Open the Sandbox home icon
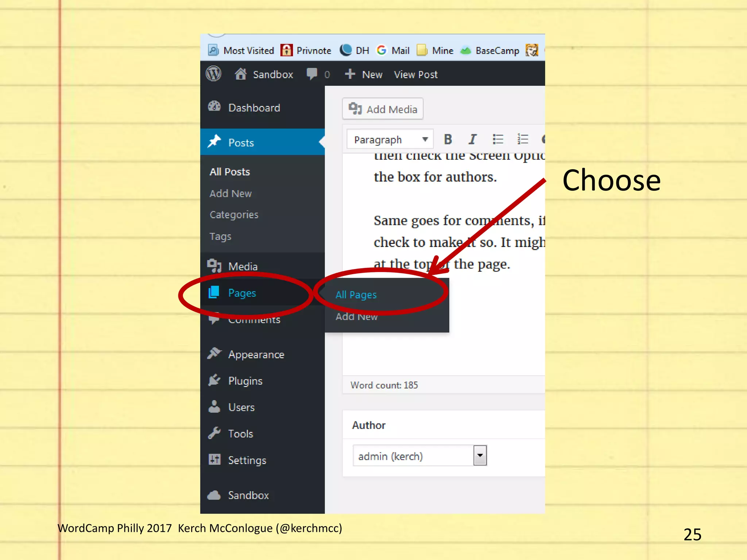747x560 pixels. (x=241, y=74)
